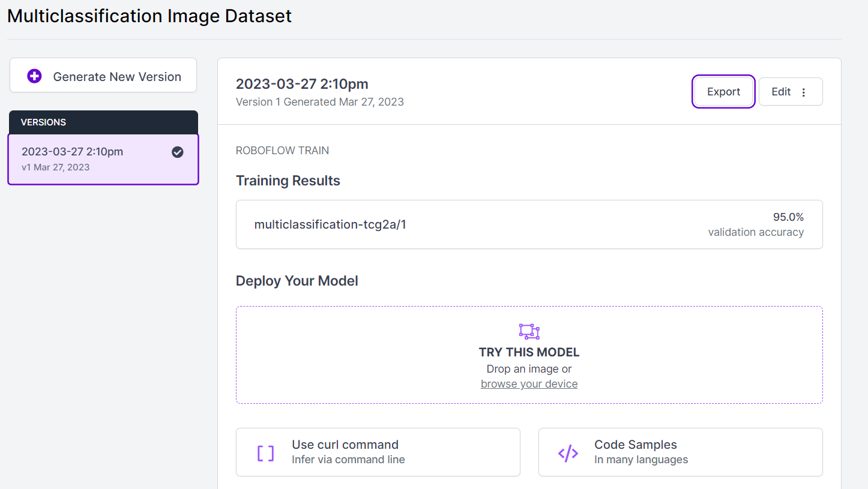The image size is (868, 489).
Task: Click the Edit button
Action: coord(781,91)
